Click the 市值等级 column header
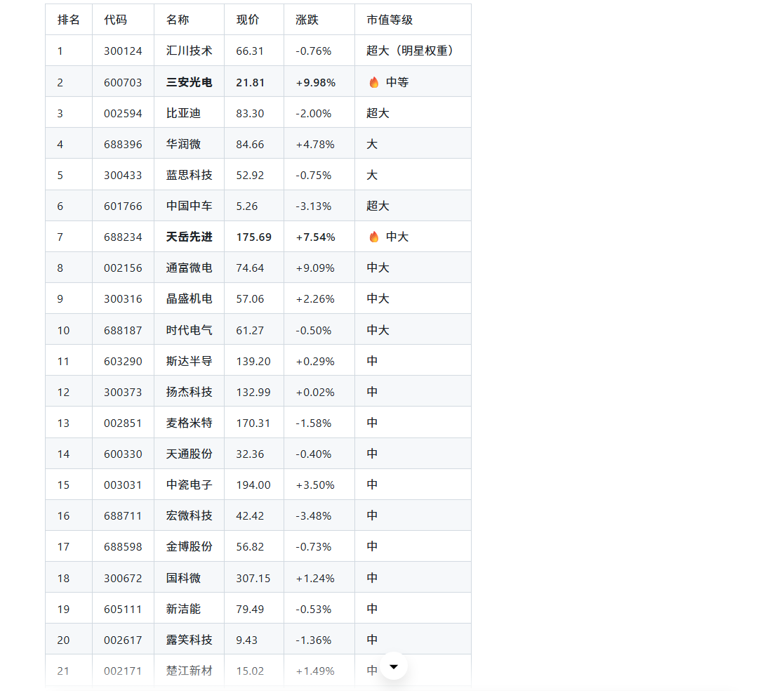Screen dimensions: 784x691 click(390, 20)
